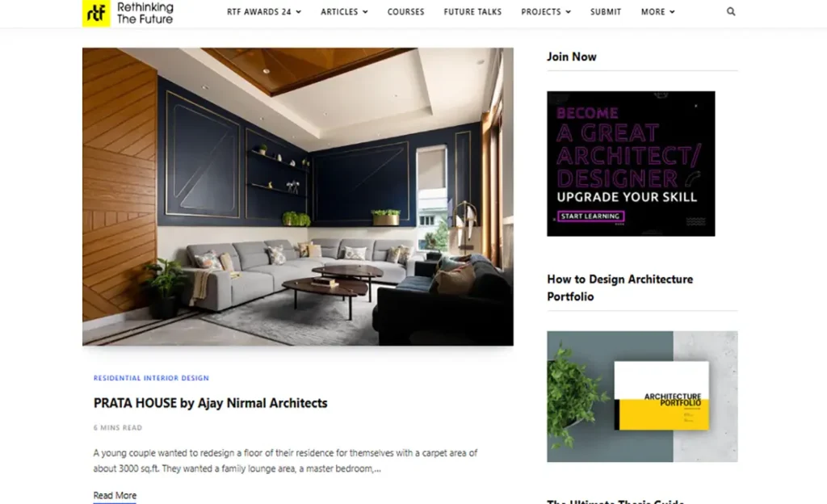Expand the RTF Awards 24 dropdown

(x=264, y=11)
